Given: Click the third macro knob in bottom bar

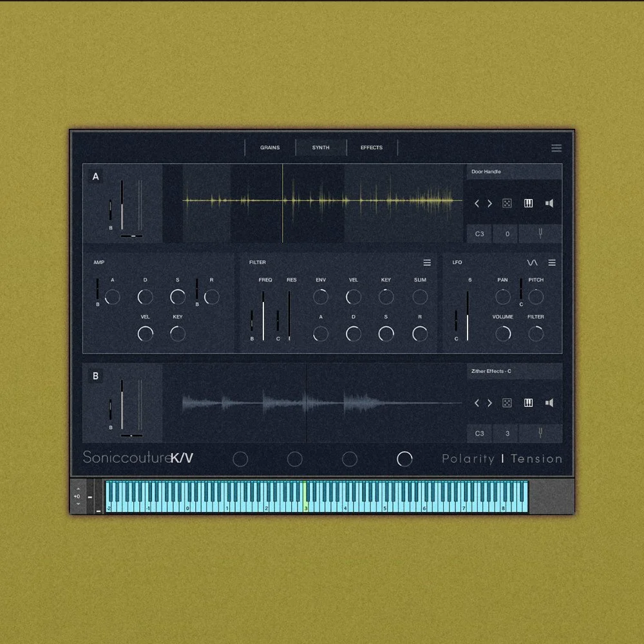Looking at the screenshot, I should point(350,459).
